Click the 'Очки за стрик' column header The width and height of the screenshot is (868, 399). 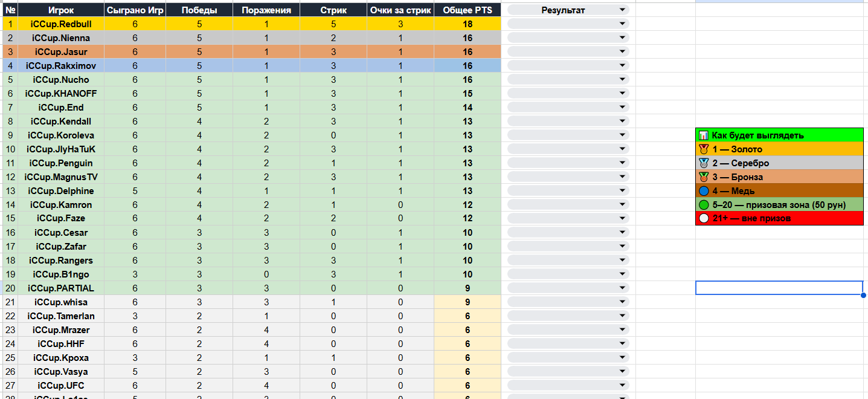pos(400,10)
